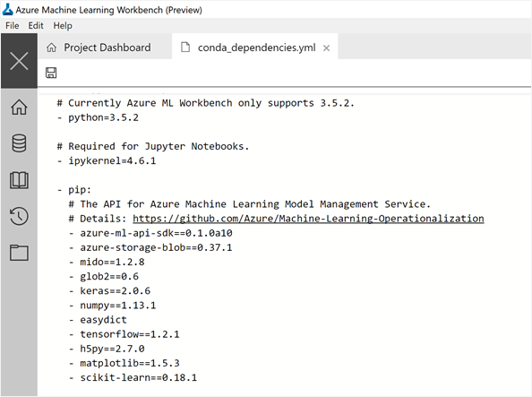Viewport: 532px width, 397px height.
Task: Click the large X icon in the sidebar header
Action: (x=19, y=61)
